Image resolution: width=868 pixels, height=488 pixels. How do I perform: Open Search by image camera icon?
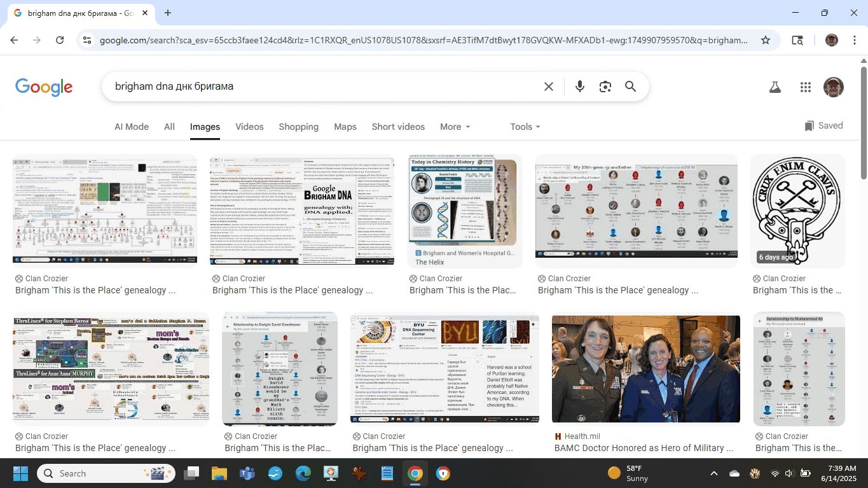coord(605,87)
